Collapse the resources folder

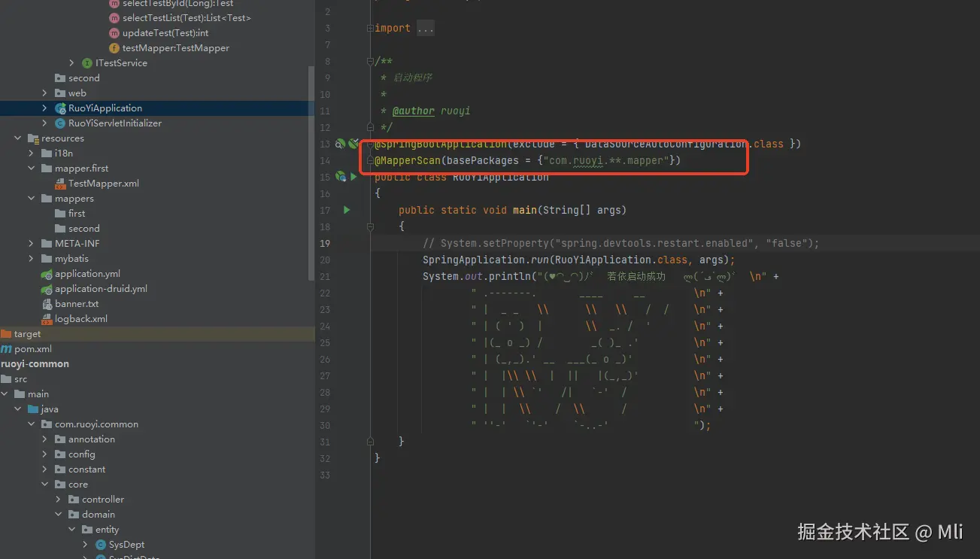tap(18, 138)
